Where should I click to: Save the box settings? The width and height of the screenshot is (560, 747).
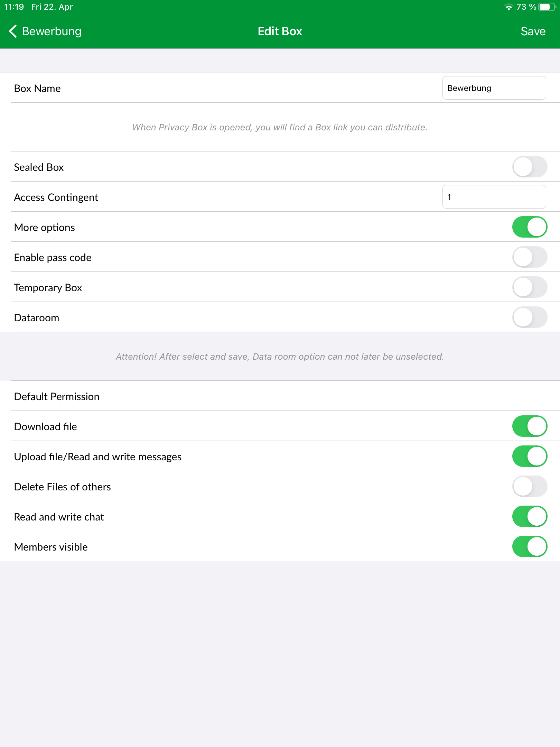533,31
